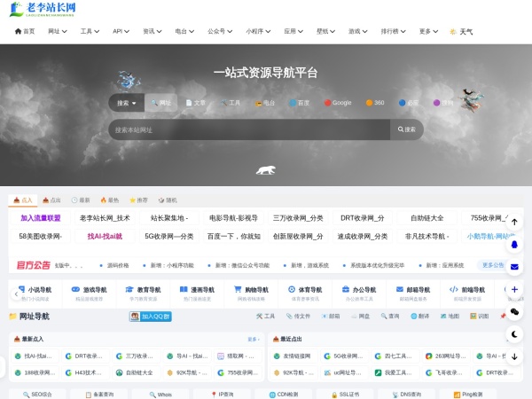Open 办公导航 briefcase category card
532x399 pixels.
(359, 293)
